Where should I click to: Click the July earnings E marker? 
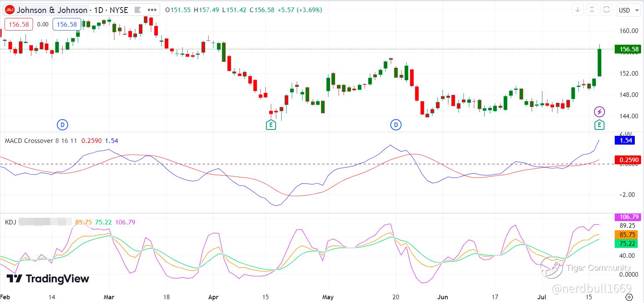599,124
